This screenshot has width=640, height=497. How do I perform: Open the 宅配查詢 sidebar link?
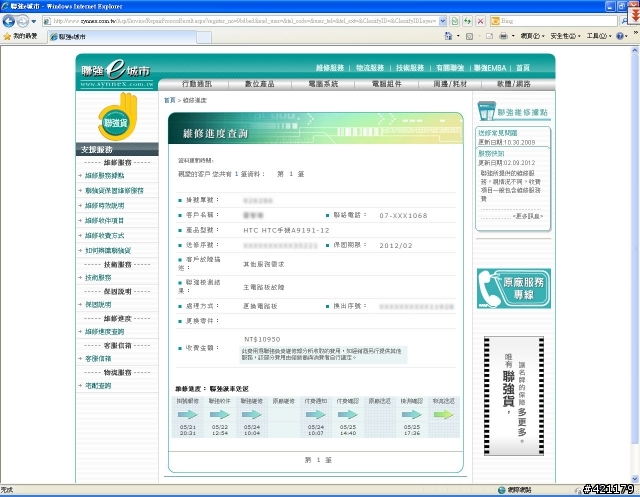pos(98,386)
